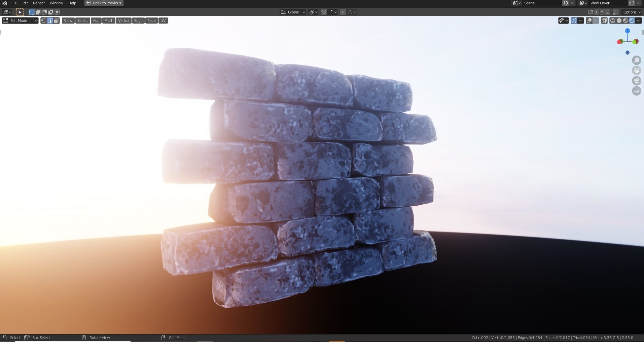Set selection mode to invert selection

tap(51, 12)
